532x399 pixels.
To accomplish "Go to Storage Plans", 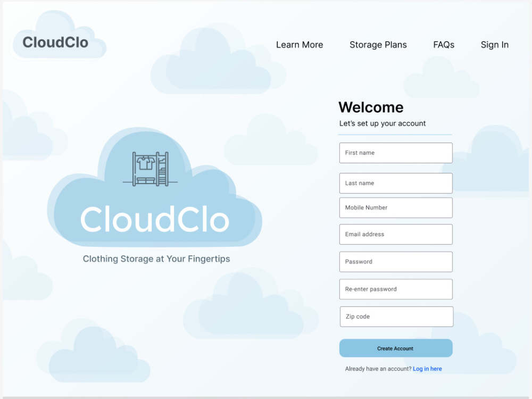I will point(378,45).
